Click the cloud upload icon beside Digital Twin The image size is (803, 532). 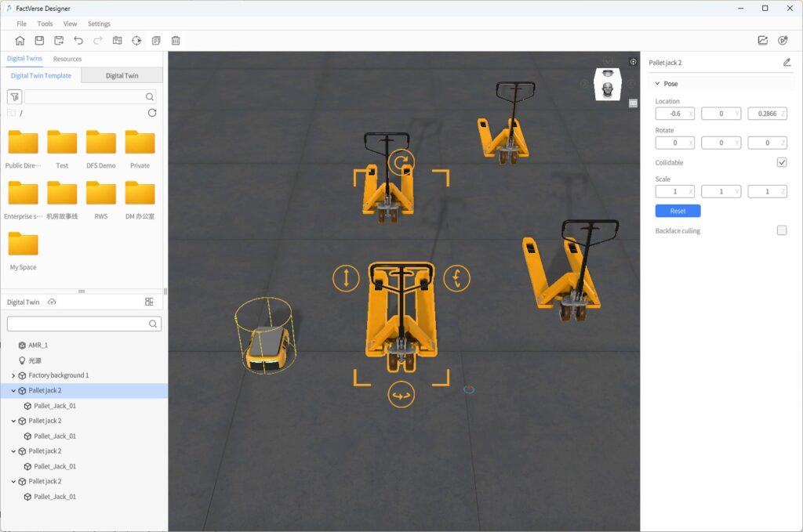[x=52, y=302]
